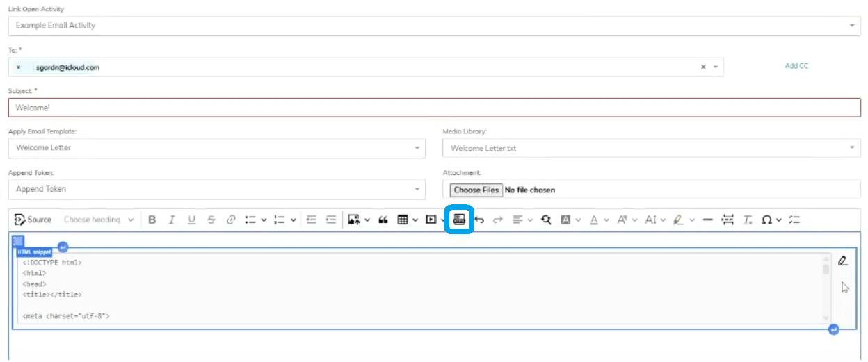Click the remove formatting icon

pos(748,220)
